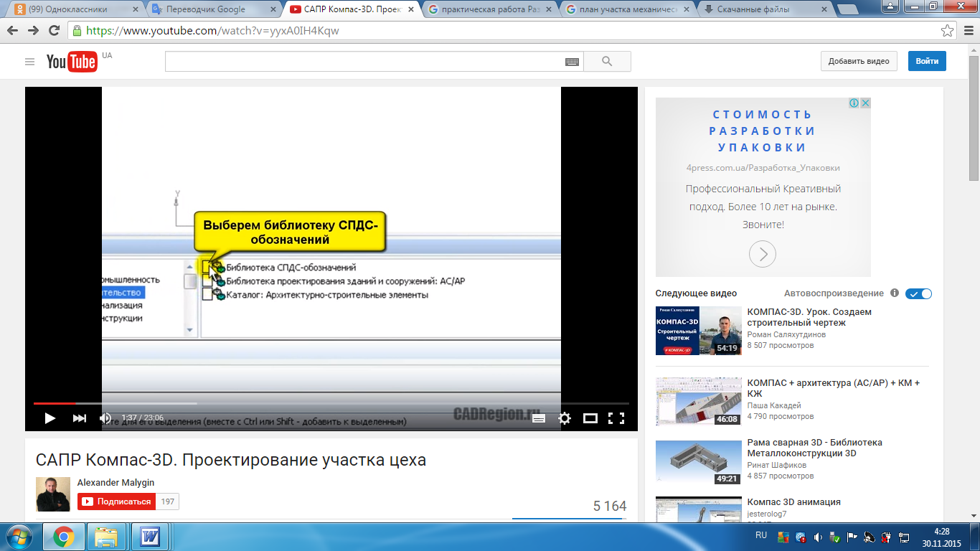The width and height of the screenshot is (980, 551).
Task: Open video player settings gear
Action: (x=565, y=418)
